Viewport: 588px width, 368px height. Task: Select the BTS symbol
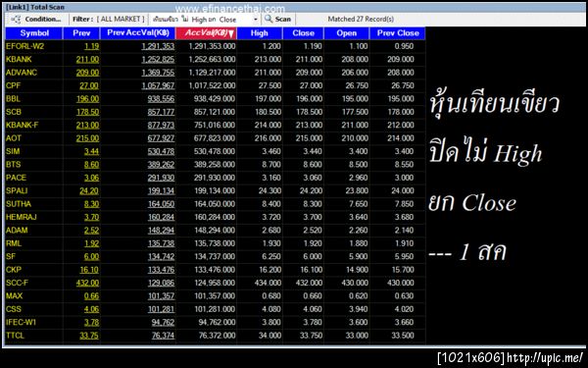pos(13,165)
